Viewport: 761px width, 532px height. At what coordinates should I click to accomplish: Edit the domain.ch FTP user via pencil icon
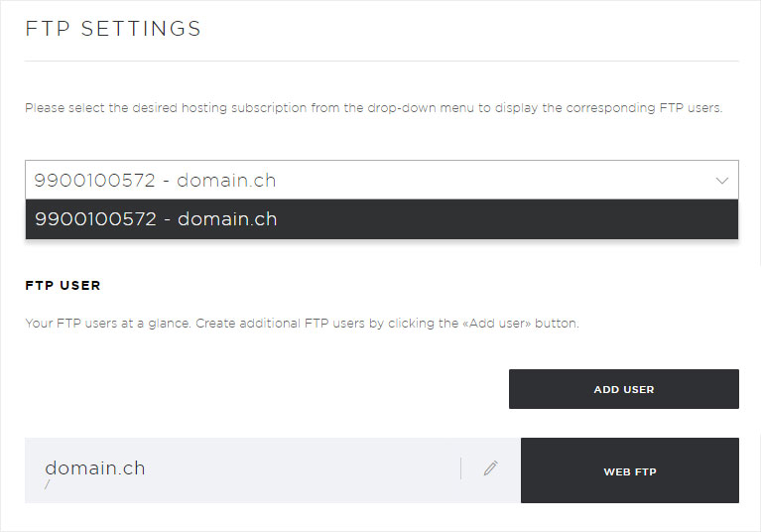[x=491, y=468]
